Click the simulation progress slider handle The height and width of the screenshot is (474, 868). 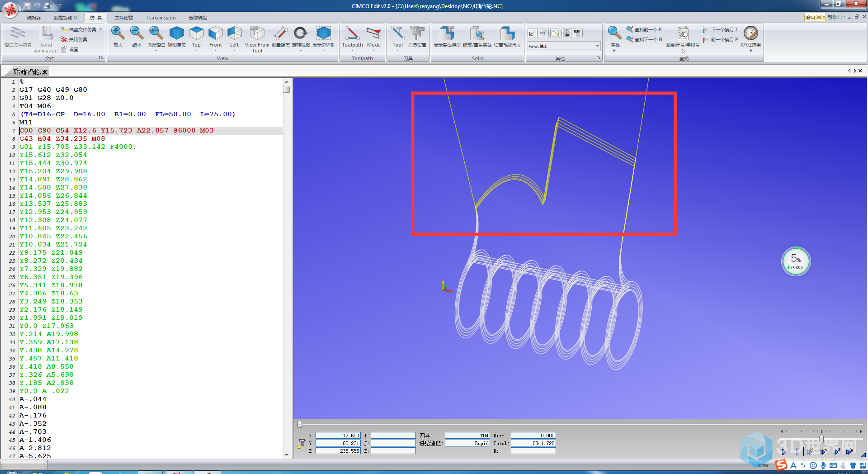pyautogui.click(x=300, y=424)
